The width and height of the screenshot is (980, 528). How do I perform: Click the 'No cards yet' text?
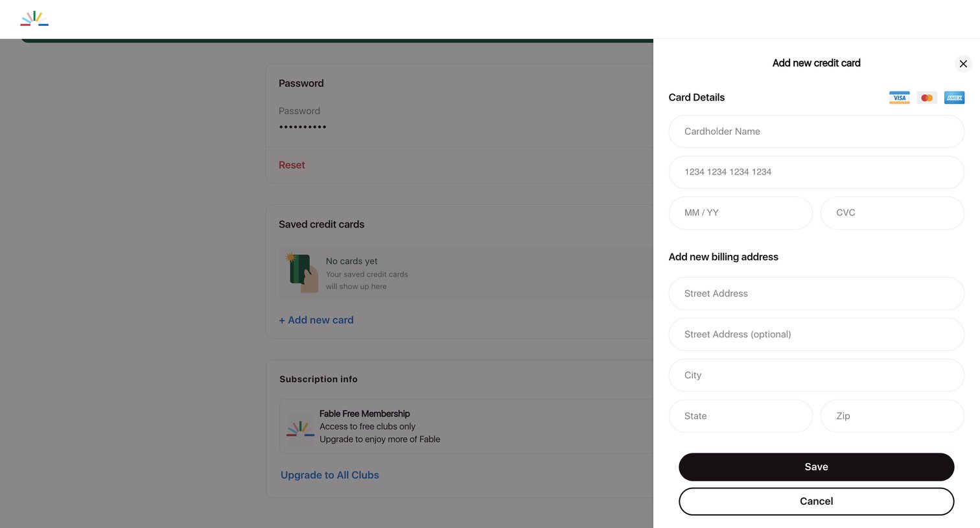coord(351,261)
